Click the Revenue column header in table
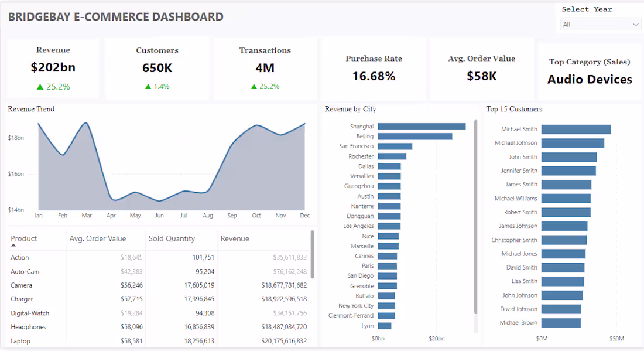 click(x=235, y=238)
